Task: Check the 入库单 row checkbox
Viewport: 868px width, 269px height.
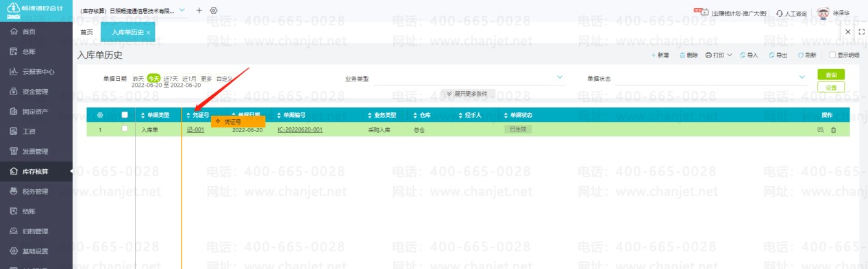Action: click(125, 129)
